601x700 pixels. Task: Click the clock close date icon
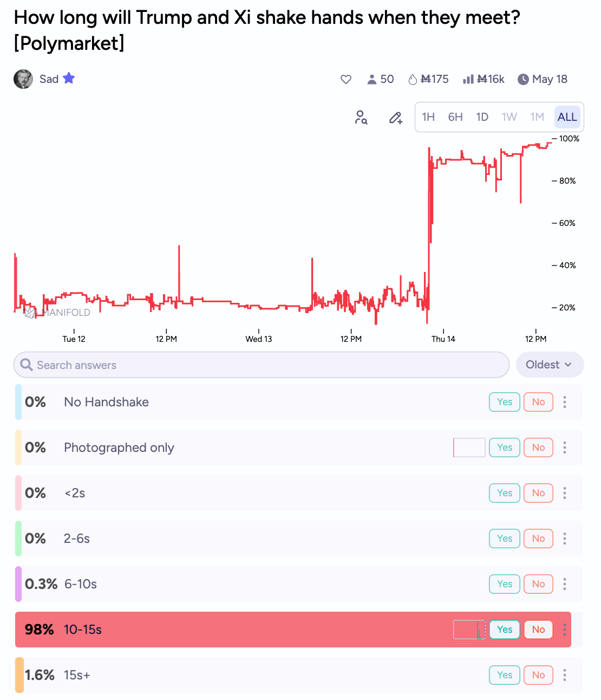(x=523, y=80)
